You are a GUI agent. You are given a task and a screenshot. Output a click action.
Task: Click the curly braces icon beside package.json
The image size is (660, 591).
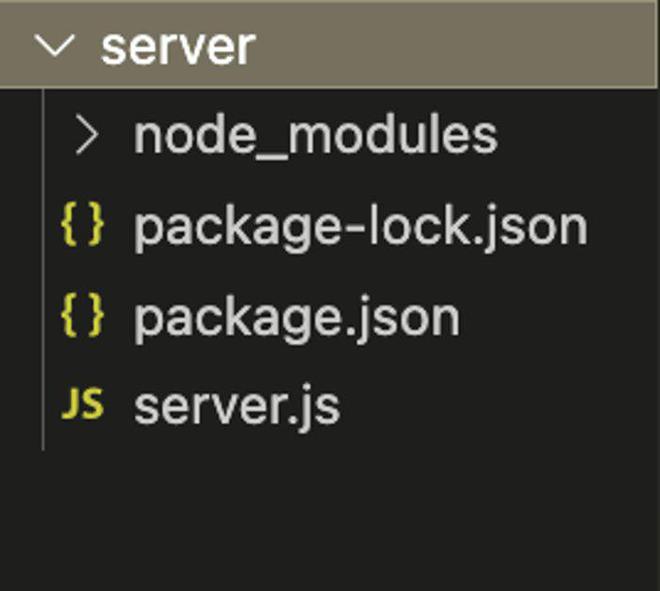point(82,316)
